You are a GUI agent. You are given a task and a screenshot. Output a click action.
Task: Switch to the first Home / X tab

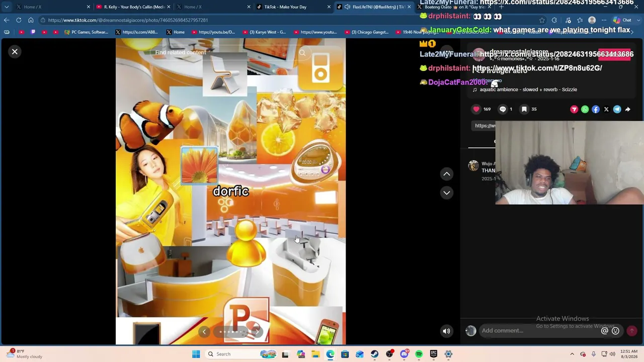pyautogui.click(x=53, y=7)
